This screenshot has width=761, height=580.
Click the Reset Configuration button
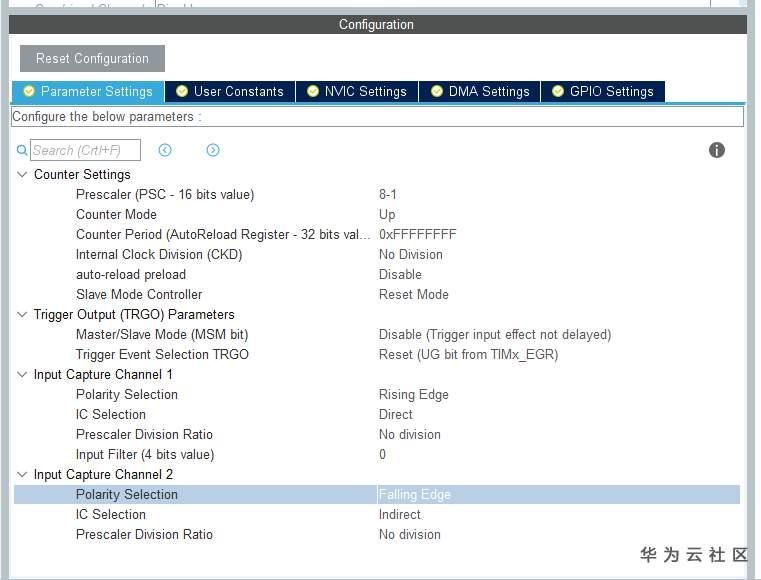coord(92,59)
